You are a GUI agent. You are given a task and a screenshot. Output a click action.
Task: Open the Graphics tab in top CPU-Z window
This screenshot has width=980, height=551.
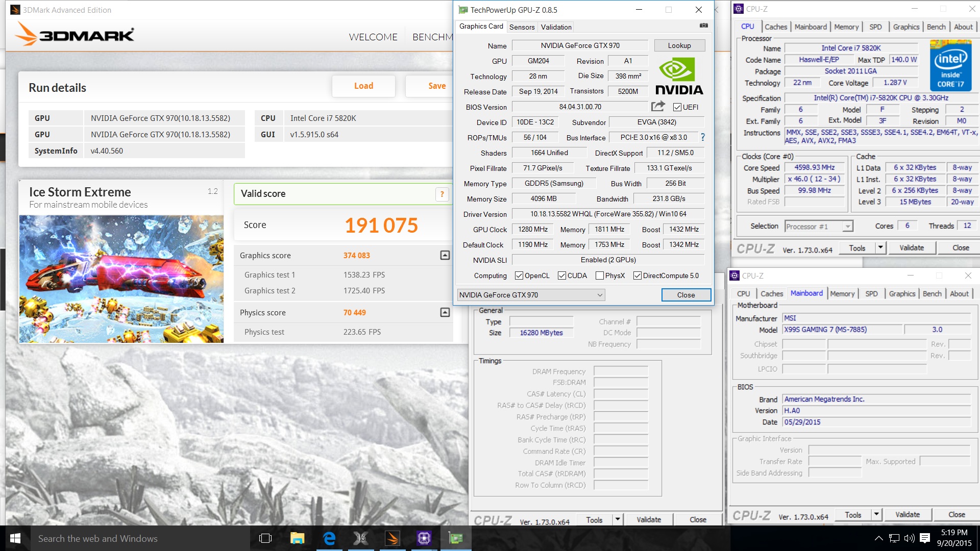(x=906, y=27)
